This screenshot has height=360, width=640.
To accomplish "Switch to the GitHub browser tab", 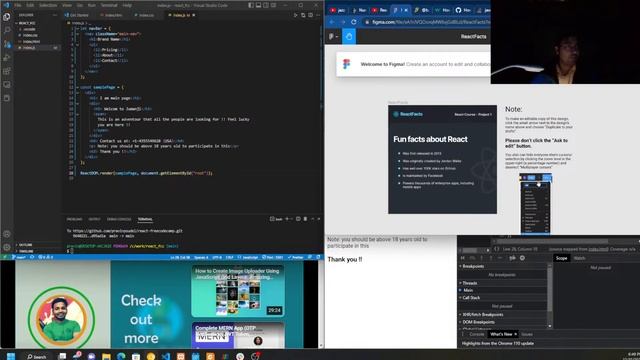I will tap(462, 10).
